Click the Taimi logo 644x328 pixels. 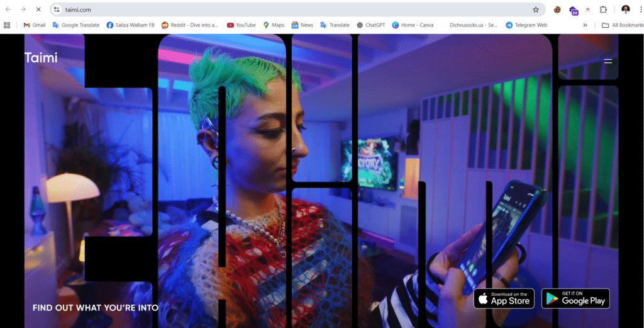tap(41, 58)
